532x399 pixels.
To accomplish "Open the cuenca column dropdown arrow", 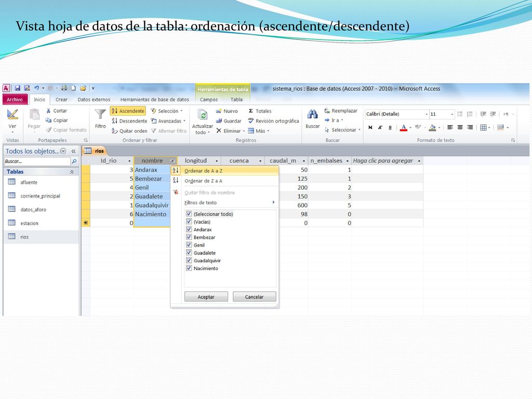I will tap(260, 161).
